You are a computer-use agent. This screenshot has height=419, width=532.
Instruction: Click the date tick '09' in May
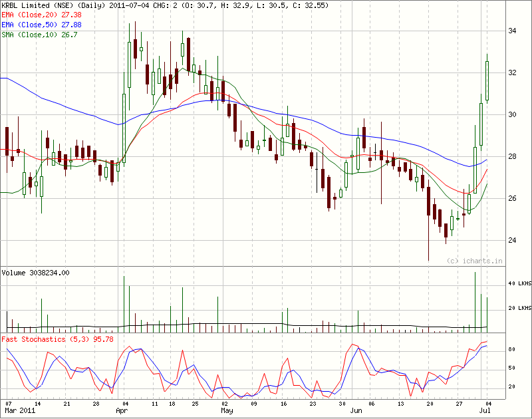pyautogui.click(x=254, y=404)
